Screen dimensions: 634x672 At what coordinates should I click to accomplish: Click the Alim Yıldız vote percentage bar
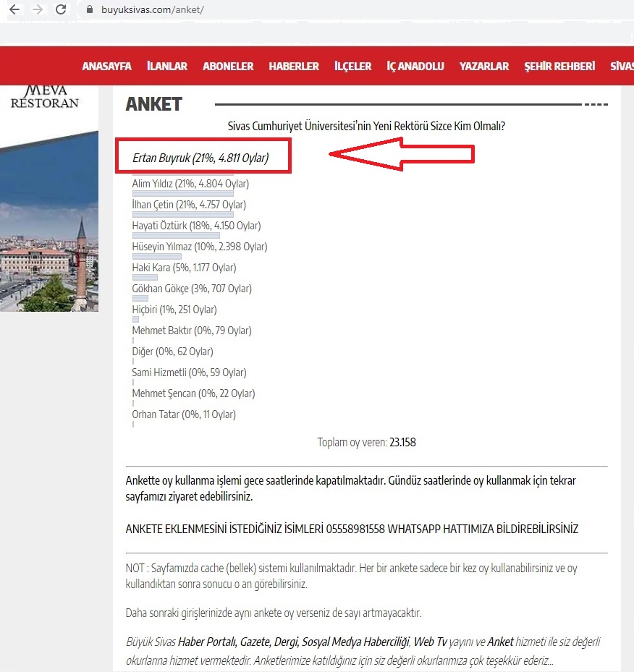[x=182, y=194]
